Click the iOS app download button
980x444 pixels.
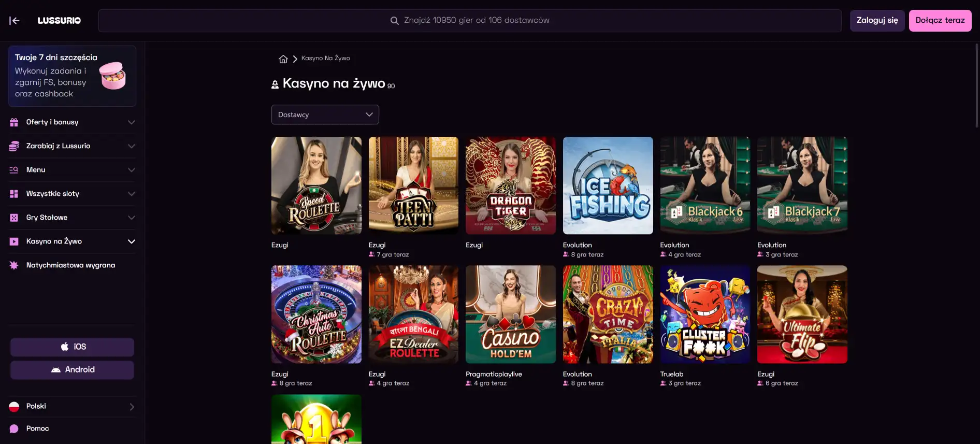click(x=72, y=347)
